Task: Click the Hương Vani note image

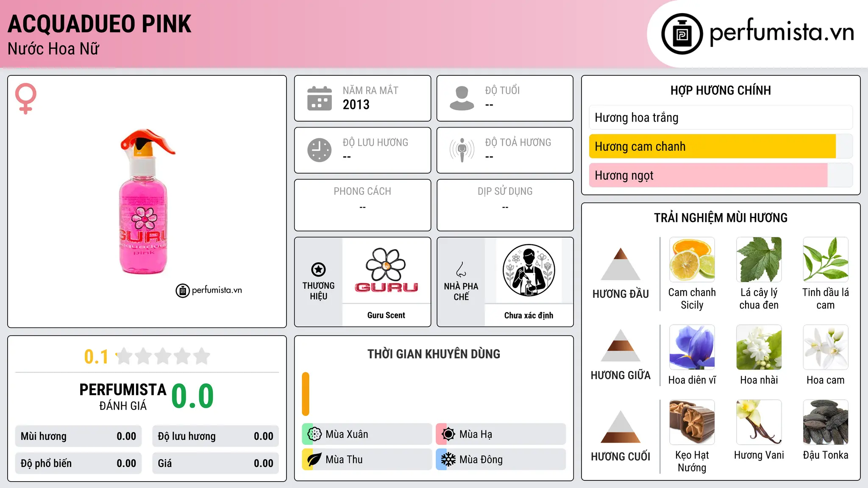Action: pos(759,422)
